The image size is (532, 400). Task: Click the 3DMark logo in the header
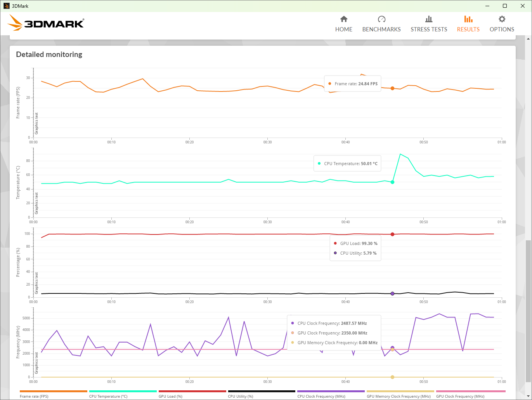46,23
